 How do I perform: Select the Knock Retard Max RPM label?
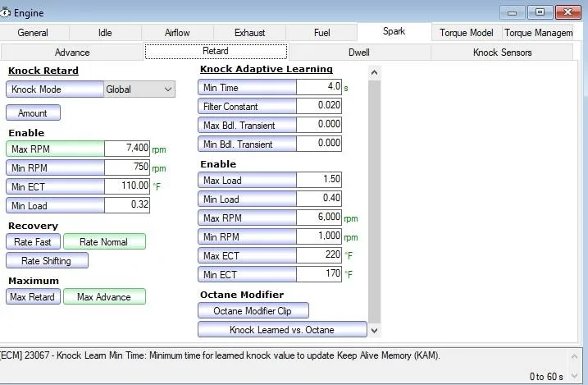pos(55,149)
